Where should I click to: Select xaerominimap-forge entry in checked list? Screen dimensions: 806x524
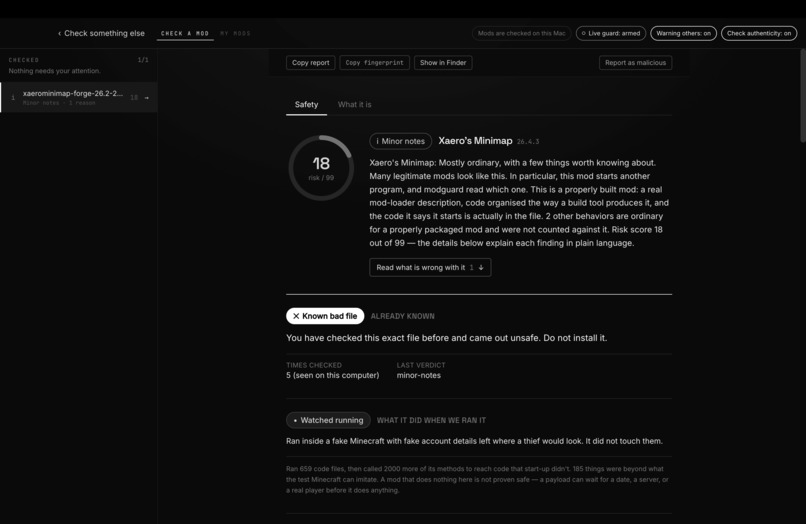[79, 97]
